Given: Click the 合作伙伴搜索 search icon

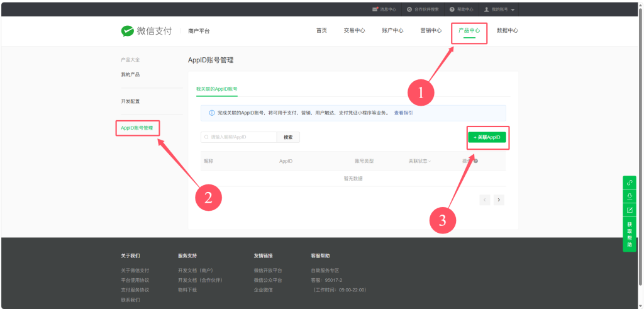Looking at the screenshot, I should [x=409, y=9].
